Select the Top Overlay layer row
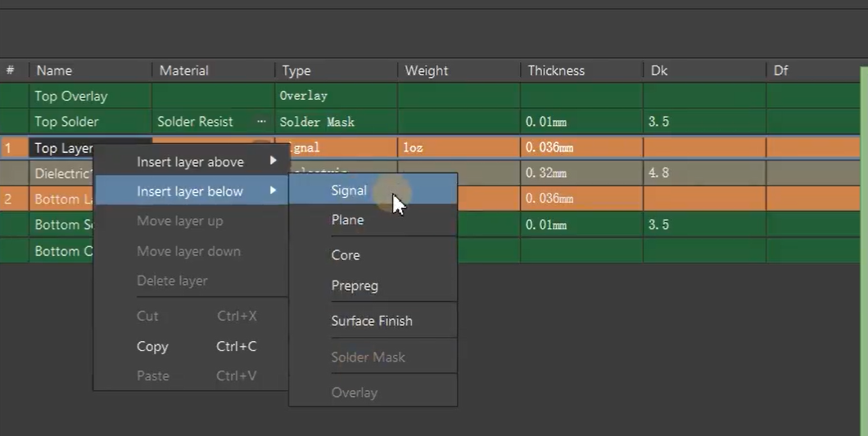 tap(71, 96)
